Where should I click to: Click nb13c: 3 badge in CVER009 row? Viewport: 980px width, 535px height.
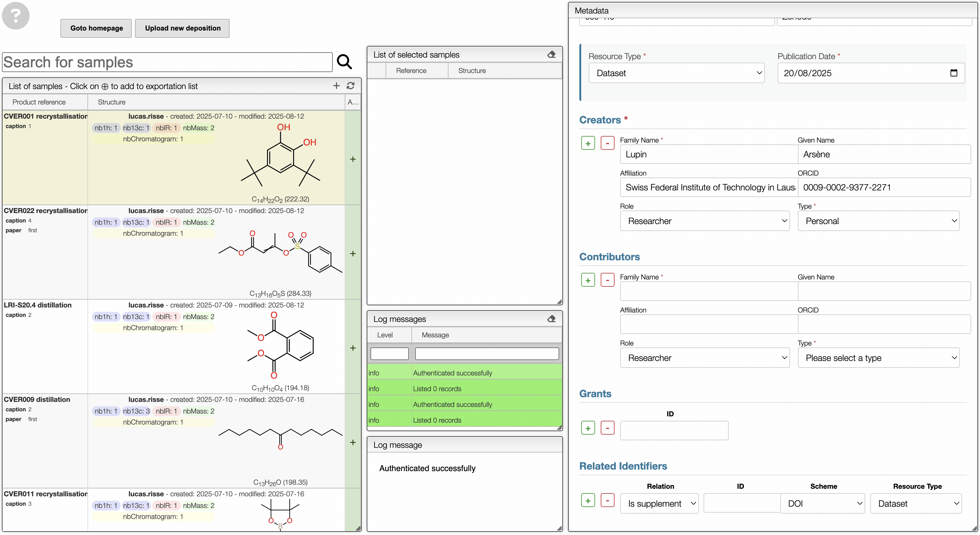coord(136,411)
